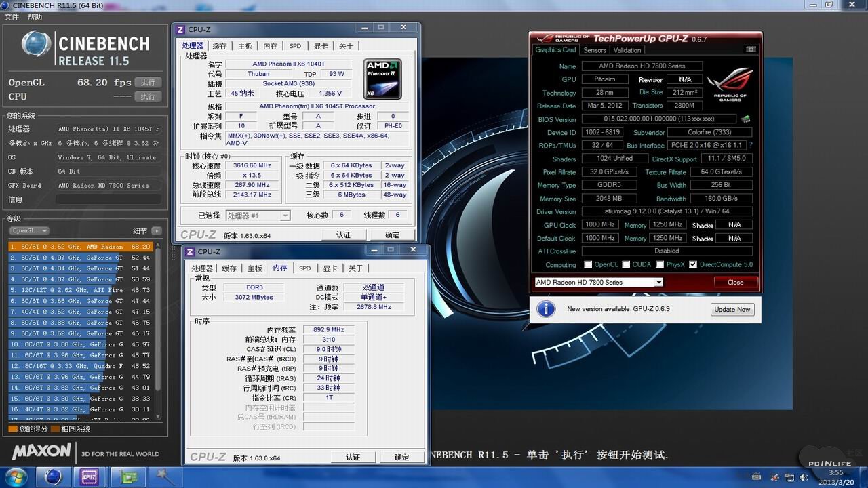Click the CPU-Z taskbar icon

pos(89,477)
